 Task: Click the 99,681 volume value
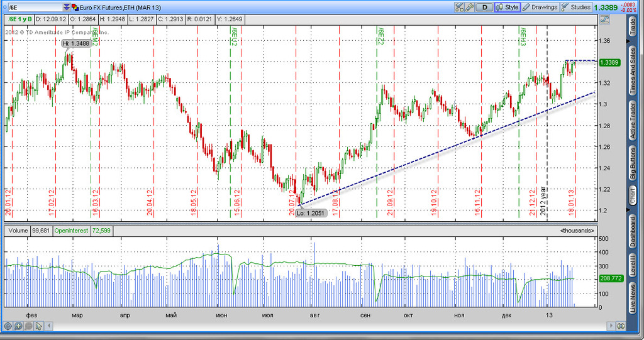41,231
